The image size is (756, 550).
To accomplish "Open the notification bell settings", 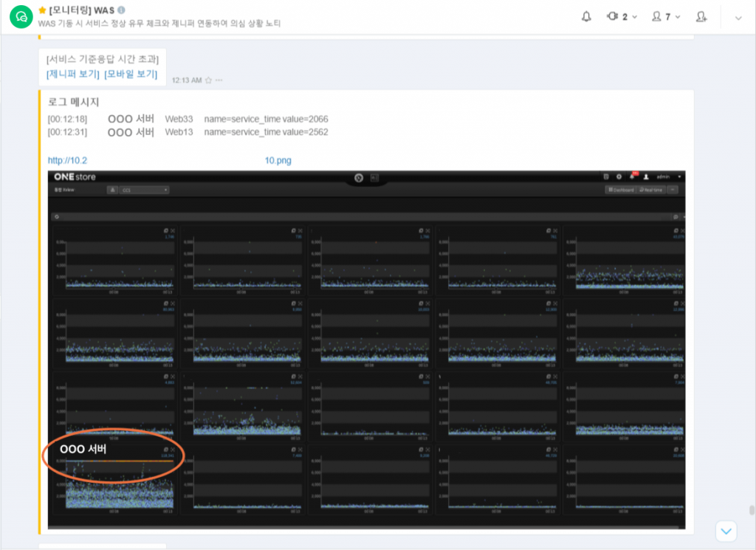I will 586,17.
